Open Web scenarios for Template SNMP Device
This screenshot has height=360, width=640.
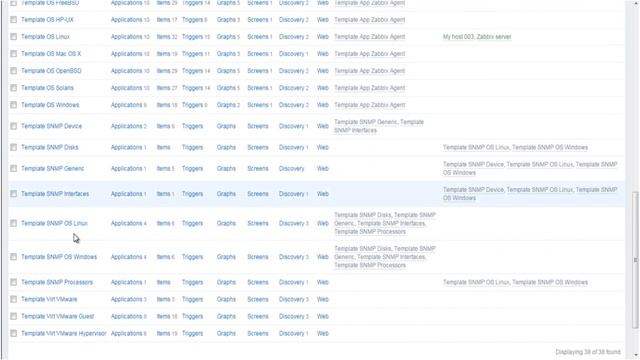click(x=322, y=126)
